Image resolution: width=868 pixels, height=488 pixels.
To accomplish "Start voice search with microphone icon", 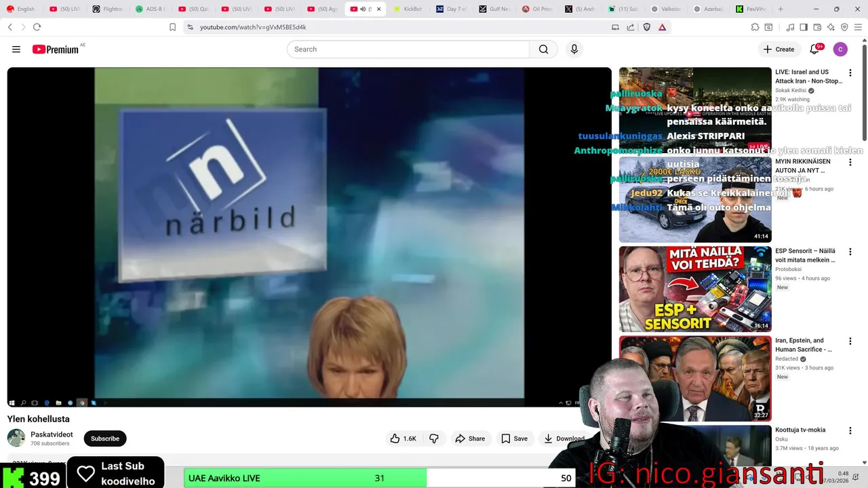I will coord(574,49).
